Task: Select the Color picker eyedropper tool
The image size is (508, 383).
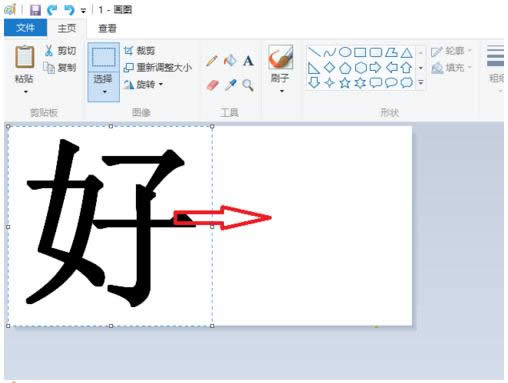Action: [230, 85]
